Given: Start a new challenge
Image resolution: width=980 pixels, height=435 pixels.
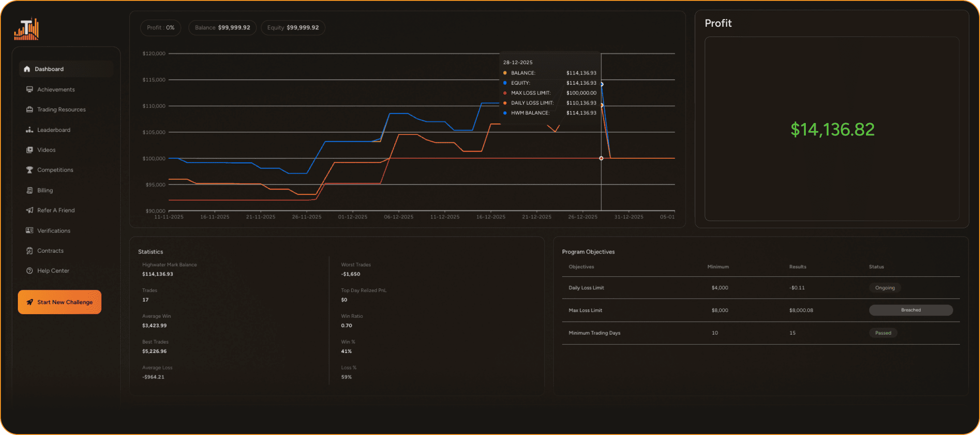Looking at the screenshot, I should tap(60, 302).
